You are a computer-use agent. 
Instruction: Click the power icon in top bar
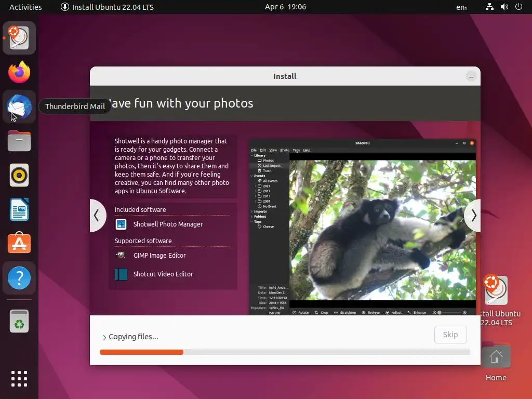coord(519,7)
